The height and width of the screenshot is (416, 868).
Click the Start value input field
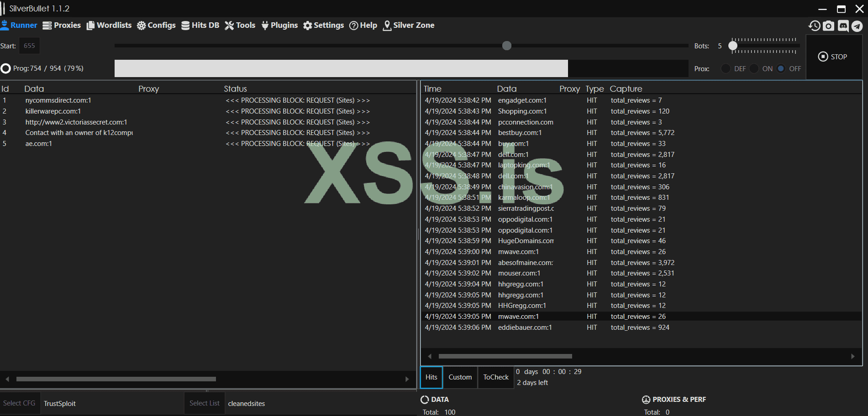click(x=29, y=46)
